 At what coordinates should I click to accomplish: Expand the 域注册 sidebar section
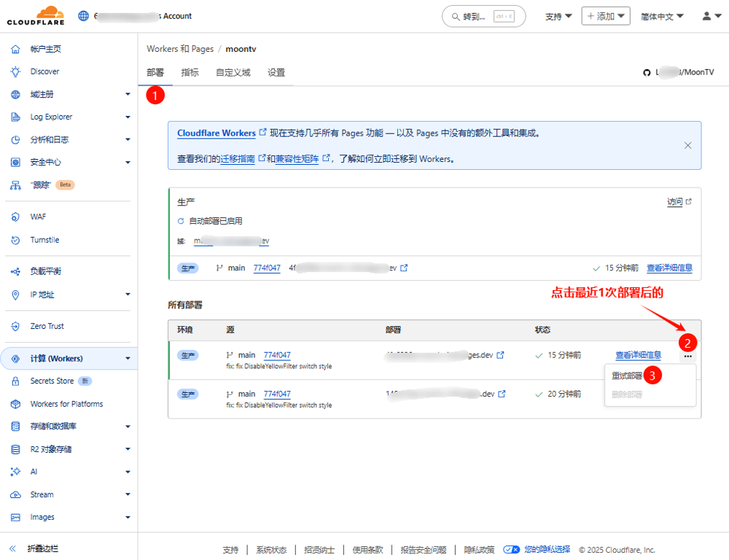coord(128,94)
